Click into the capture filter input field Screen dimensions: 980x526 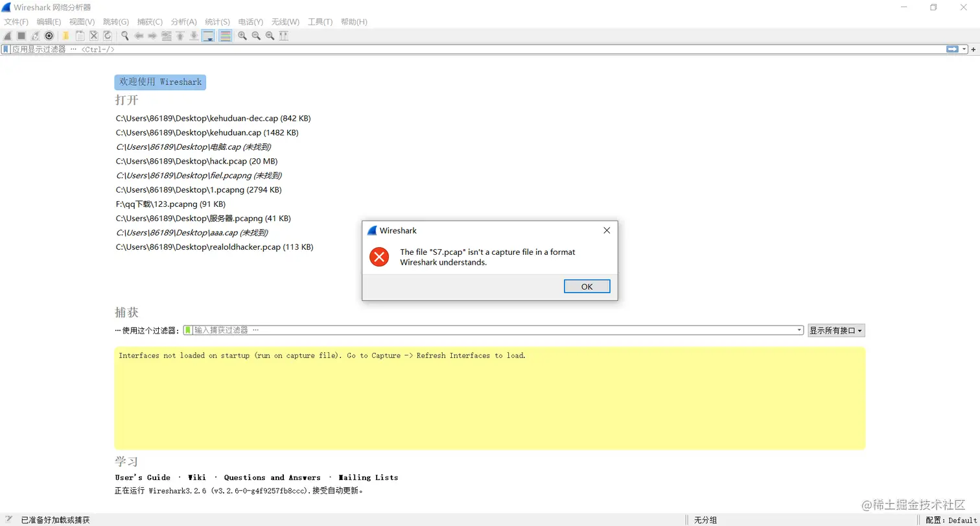494,330
